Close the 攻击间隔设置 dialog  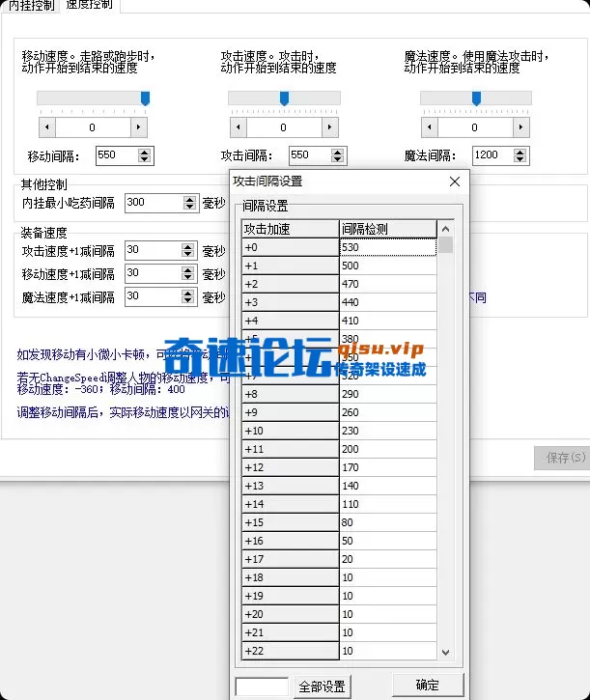(455, 182)
